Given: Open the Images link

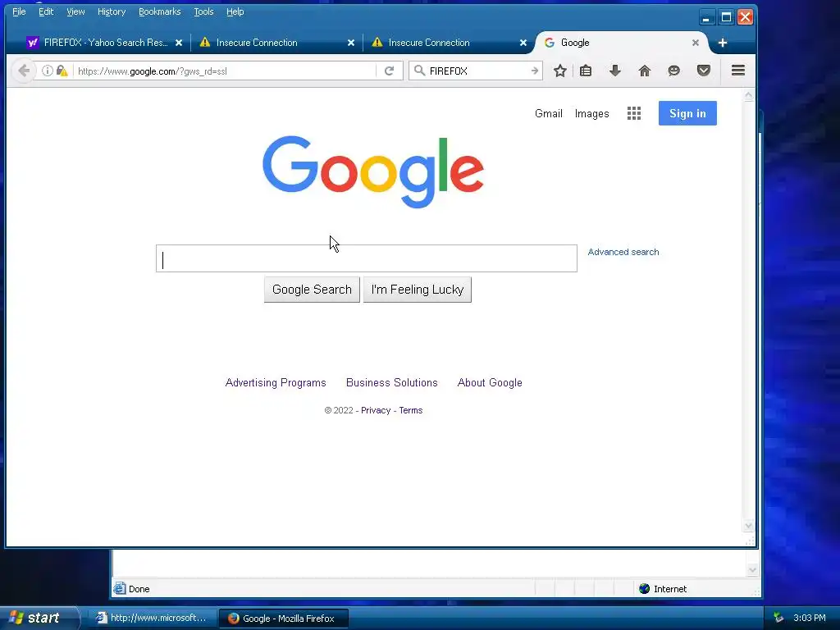Looking at the screenshot, I should 591,113.
